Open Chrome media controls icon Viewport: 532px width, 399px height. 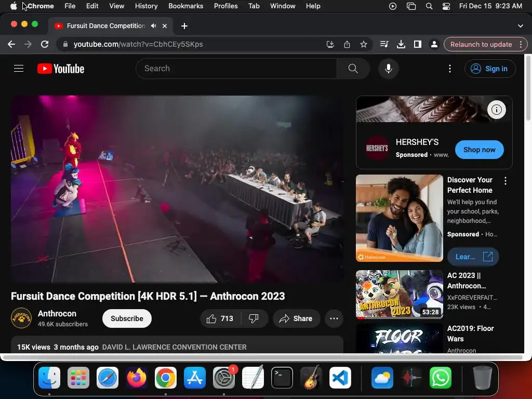point(384,44)
